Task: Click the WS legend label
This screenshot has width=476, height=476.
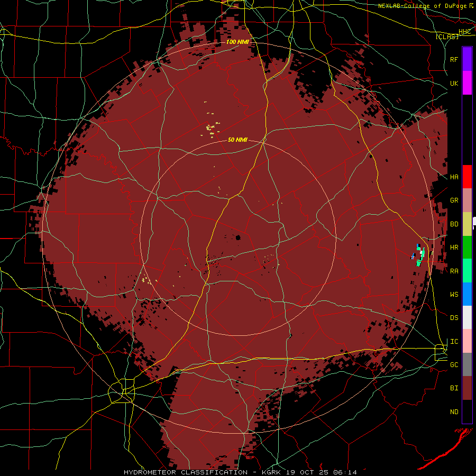Action: click(454, 295)
